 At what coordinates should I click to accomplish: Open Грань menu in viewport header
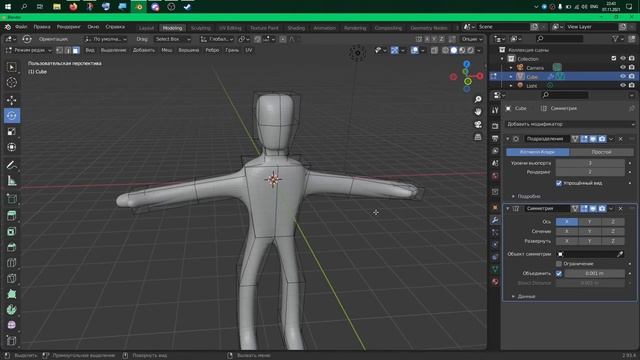(232, 50)
